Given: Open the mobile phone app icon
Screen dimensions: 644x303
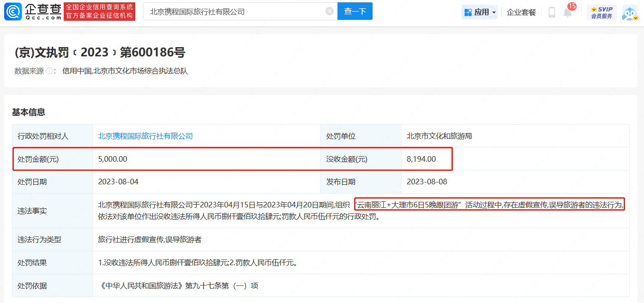Looking at the screenshot, I should (552, 12).
